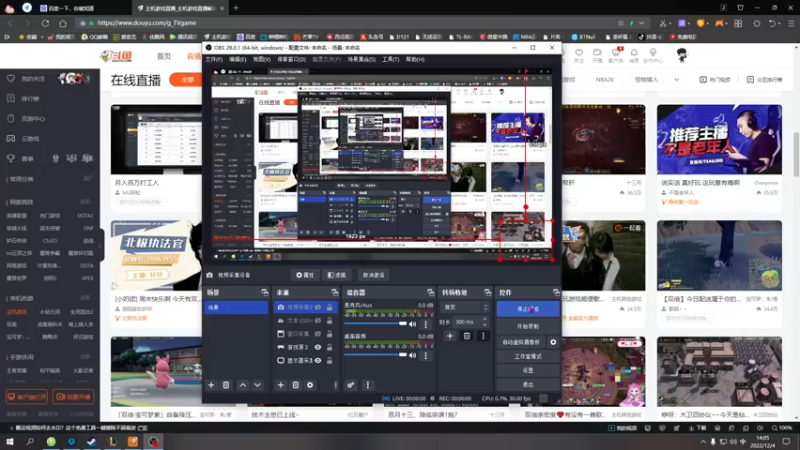Viewport: 800px width, 450px height.
Task: Open 排行榜 icon in Douyu sidebar
Action: point(11,98)
